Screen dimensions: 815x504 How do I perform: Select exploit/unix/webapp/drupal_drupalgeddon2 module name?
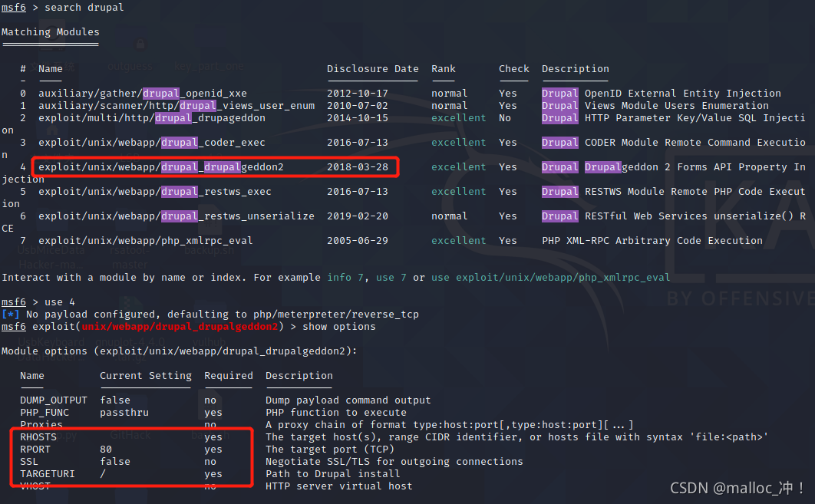point(161,167)
